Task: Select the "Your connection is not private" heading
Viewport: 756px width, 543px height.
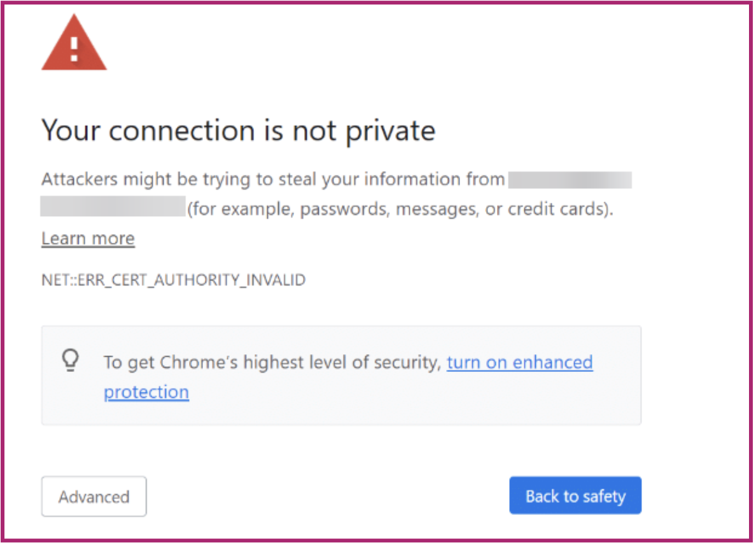Action: tap(238, 130)
